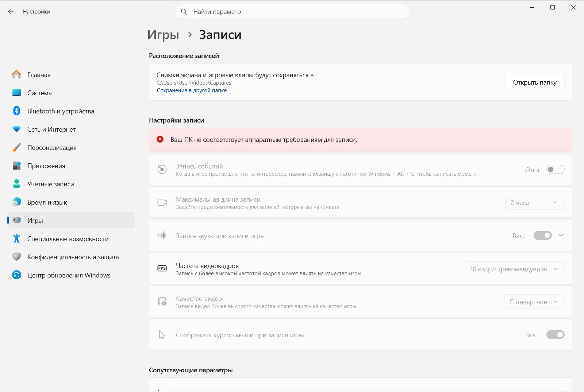This screenshot has width=584, height=392.
Task: Click the Качество видео settings icon
Action: [162, 302]
